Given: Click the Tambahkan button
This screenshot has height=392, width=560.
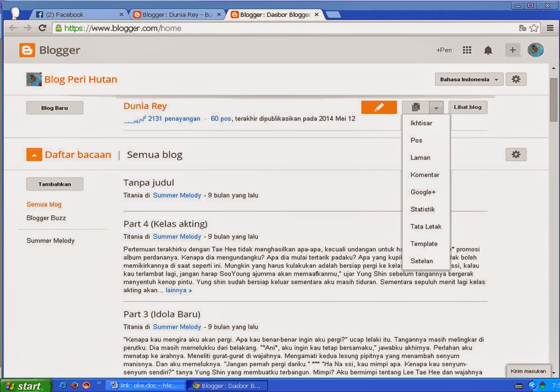Looking at the screenshot, I should click(55, 184).
